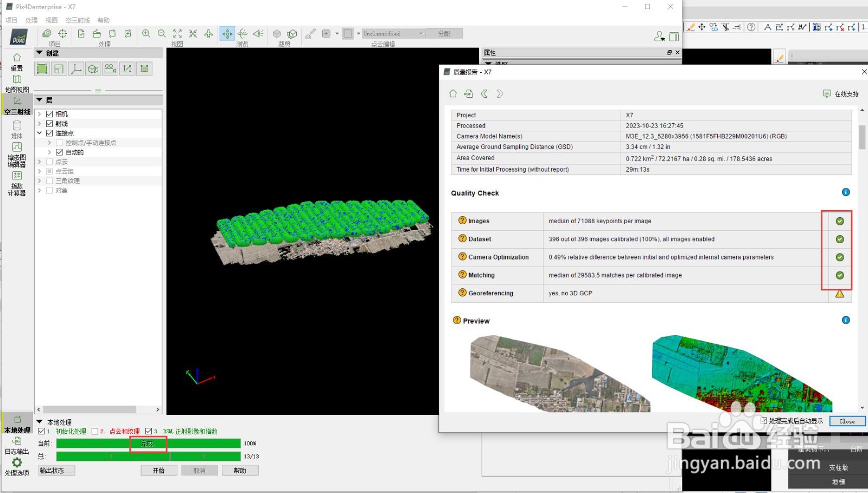The image size is (868, 493).
Task: Click the focus on selection toolbar icon
Action: click(x=193, y=34)
